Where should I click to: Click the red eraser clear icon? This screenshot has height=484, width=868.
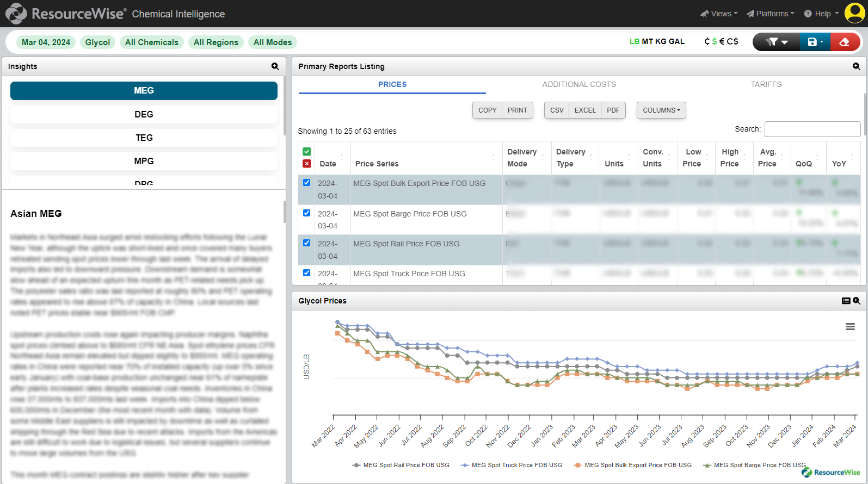(x=845, y=42)
